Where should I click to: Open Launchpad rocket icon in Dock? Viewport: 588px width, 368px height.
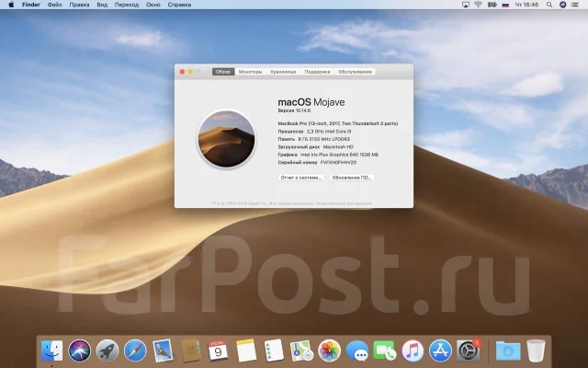[107, 351]
